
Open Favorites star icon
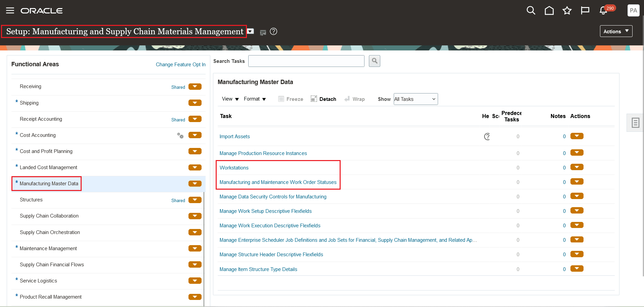(567, 10)
